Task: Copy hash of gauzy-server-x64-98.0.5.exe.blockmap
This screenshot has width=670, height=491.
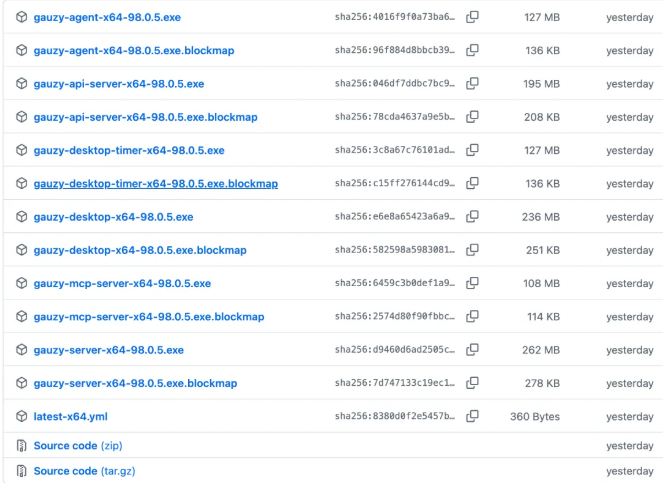Action: tap(472, 383)
